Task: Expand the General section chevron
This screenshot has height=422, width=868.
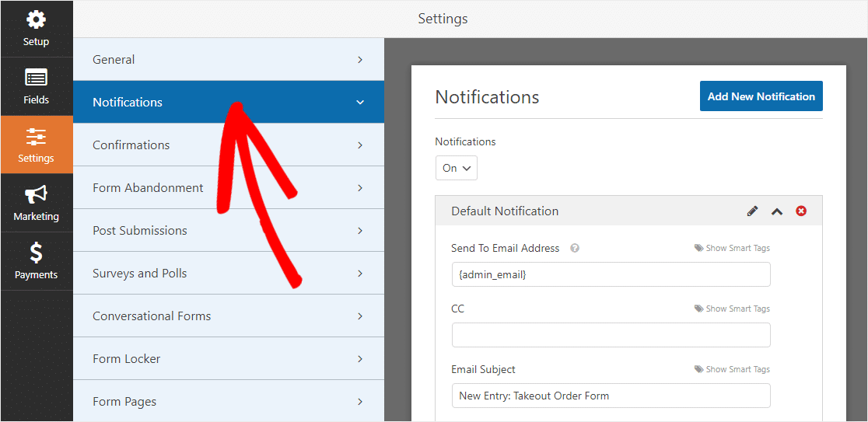Action: 360,59
